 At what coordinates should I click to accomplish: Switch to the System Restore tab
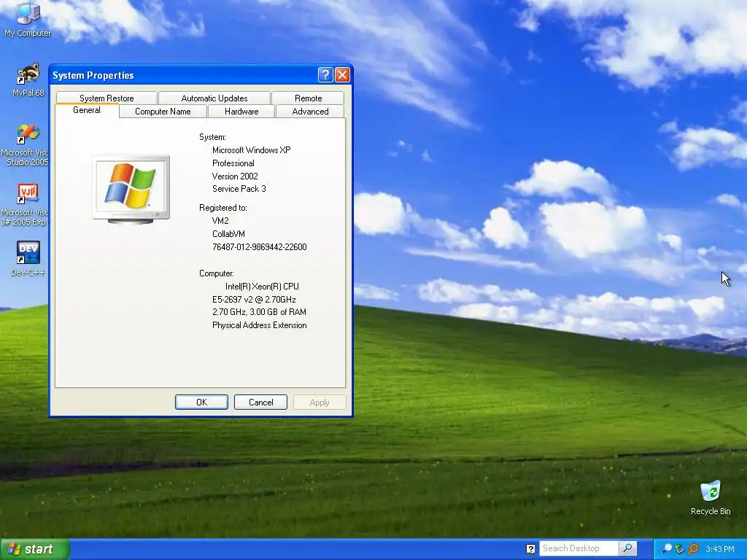point(107,98)
